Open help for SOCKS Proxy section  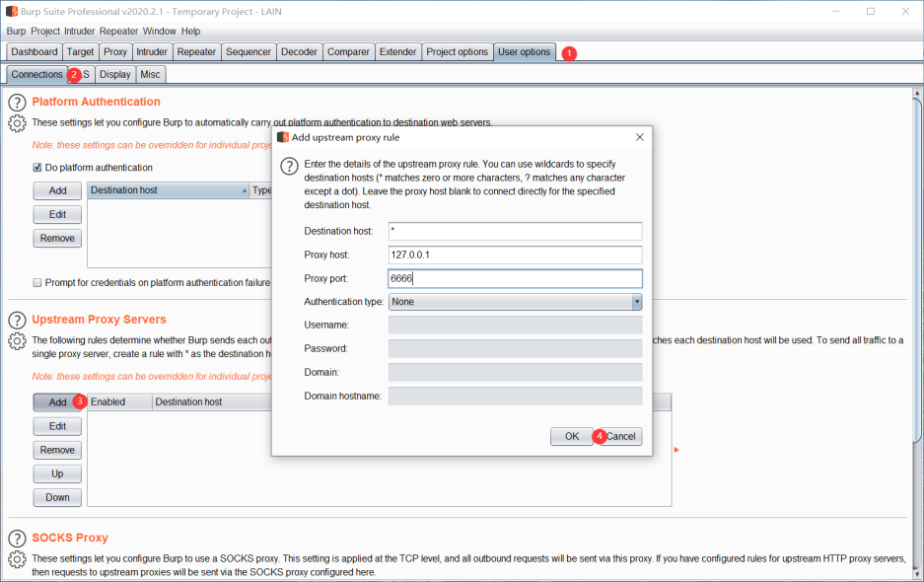point(17,539)
